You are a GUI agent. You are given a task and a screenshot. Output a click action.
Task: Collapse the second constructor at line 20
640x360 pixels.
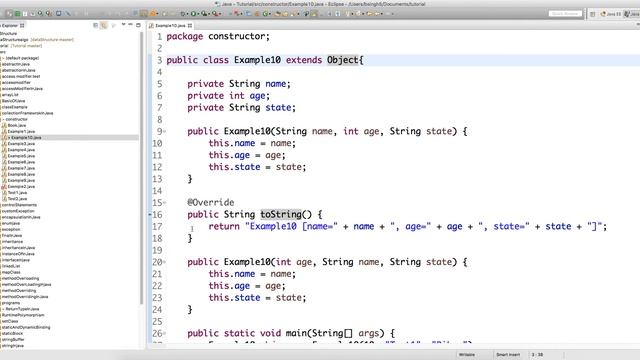164,262
